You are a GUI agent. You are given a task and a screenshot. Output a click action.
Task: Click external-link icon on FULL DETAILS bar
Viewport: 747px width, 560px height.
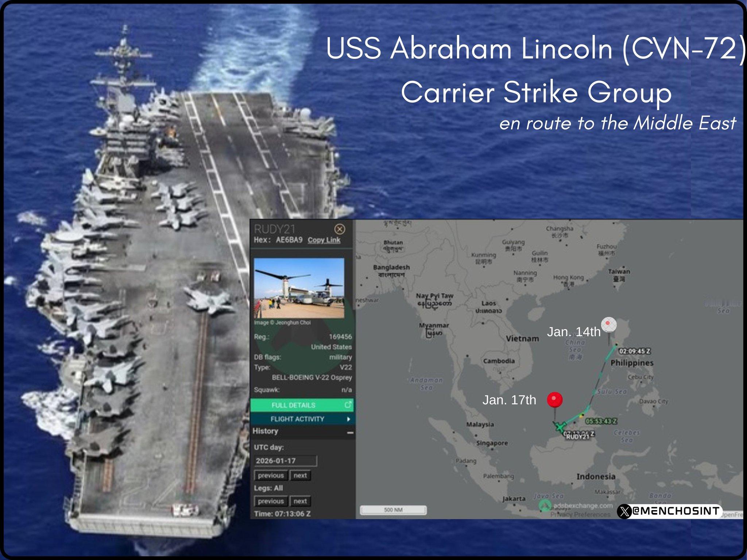click(348, 405)
